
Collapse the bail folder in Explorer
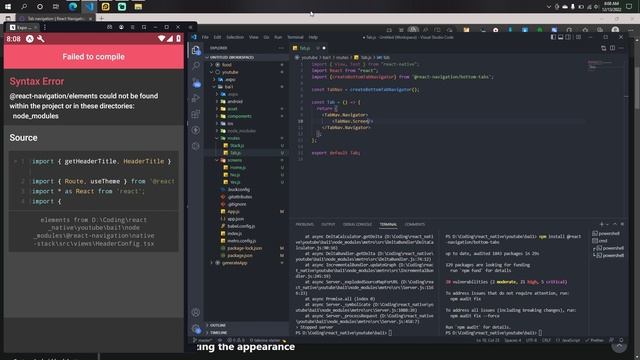229,87
